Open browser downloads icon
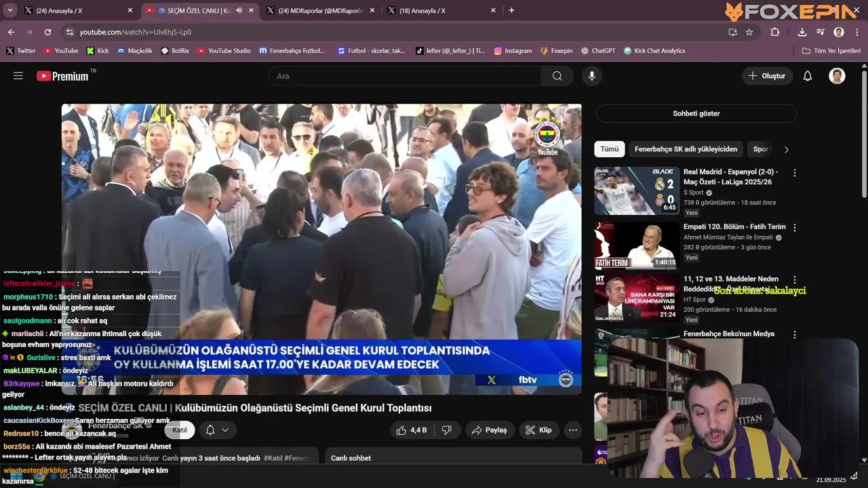Screen dimensions: 868x488 pyautogui.click(x=802, y=32)
